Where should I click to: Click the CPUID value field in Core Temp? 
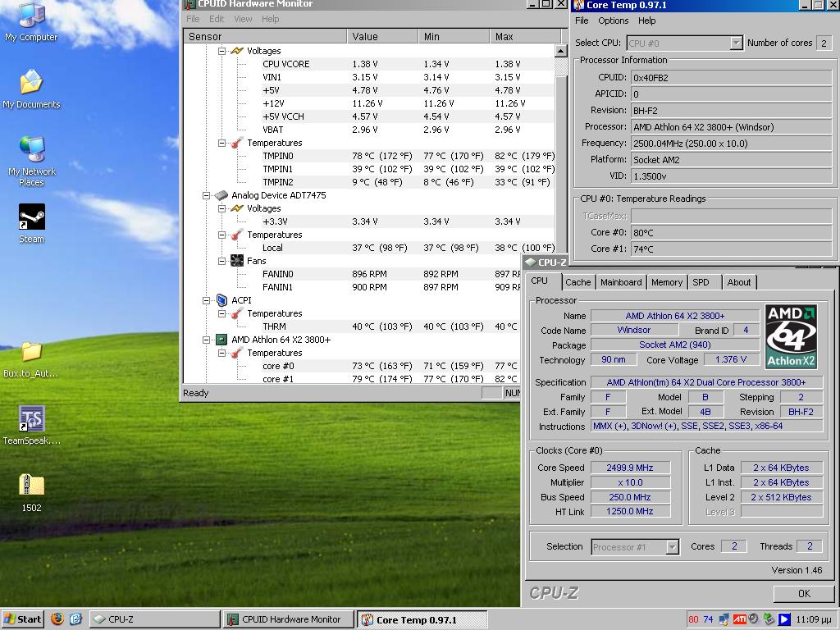point(731,78)
